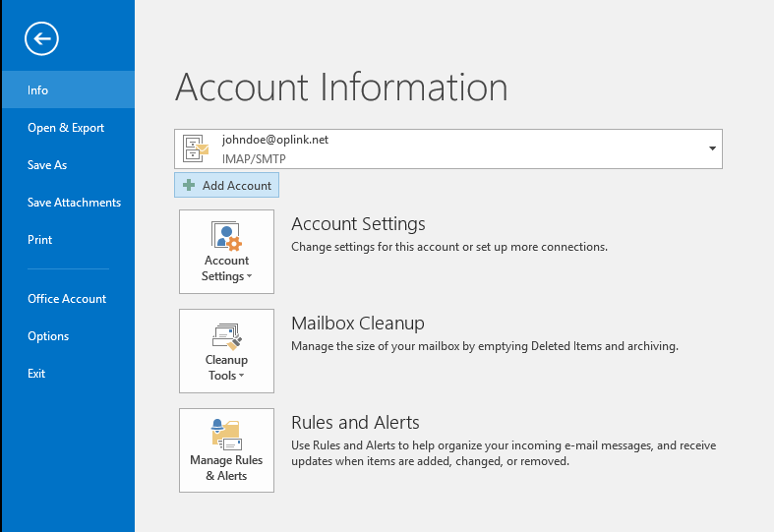This screenshot has height=532, width=774.
Task: Click the 'Change settings for this account' description
Action: [x=449, y=247]
